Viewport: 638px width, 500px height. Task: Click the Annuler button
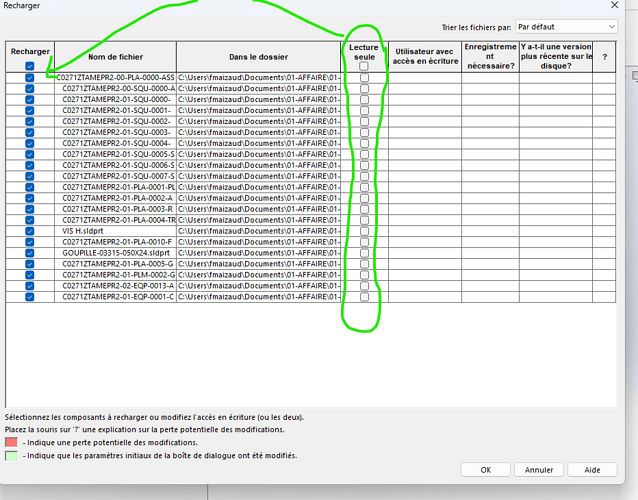point(539,470)
